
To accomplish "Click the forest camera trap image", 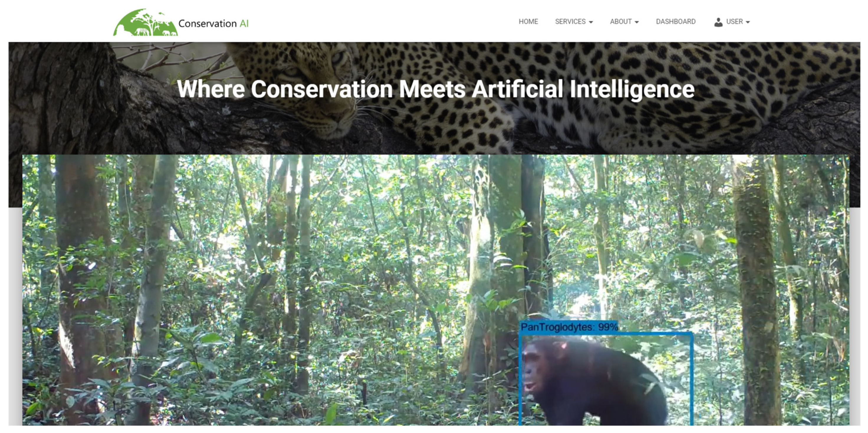I will (436, 290).
